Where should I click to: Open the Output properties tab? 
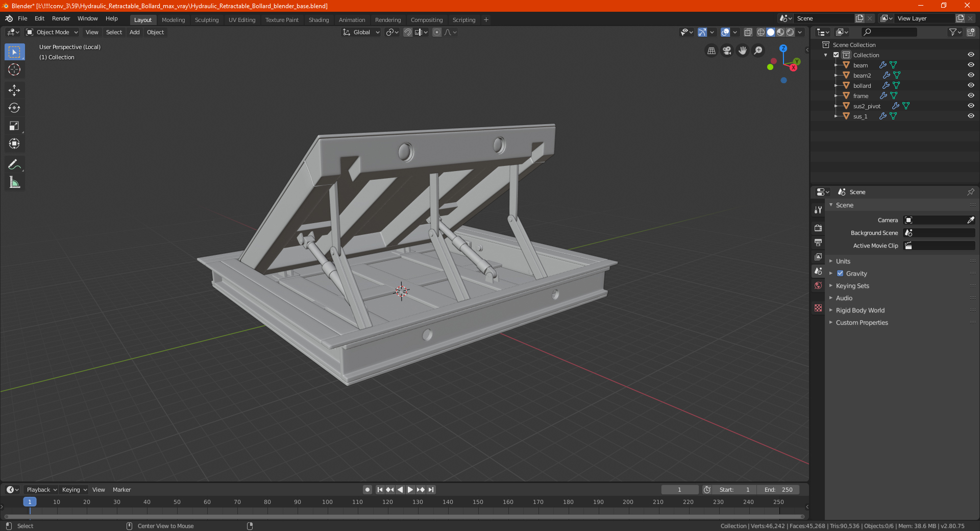point(818,242)
